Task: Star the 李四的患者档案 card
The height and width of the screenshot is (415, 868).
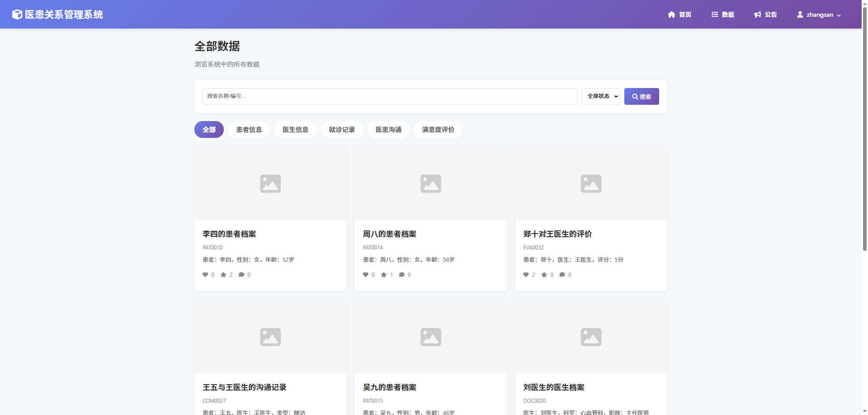Action: (223, 274)
